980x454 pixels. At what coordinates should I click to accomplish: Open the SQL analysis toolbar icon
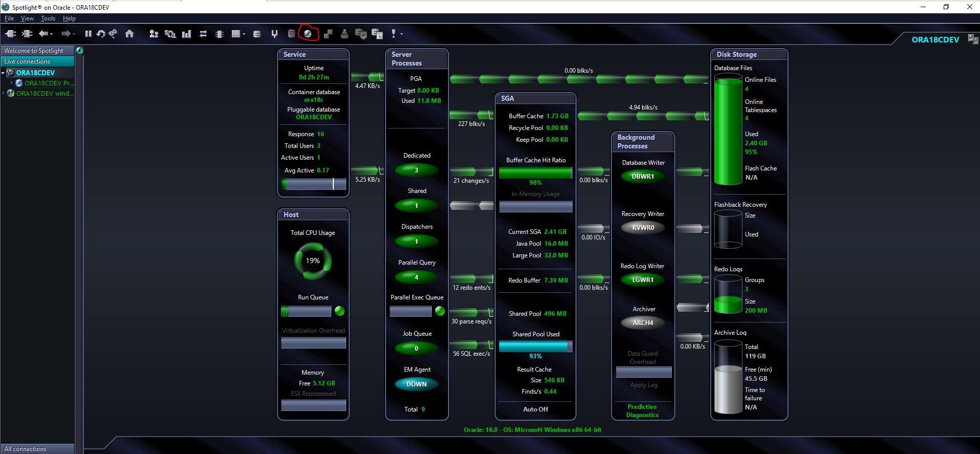[x=170, y=34]
